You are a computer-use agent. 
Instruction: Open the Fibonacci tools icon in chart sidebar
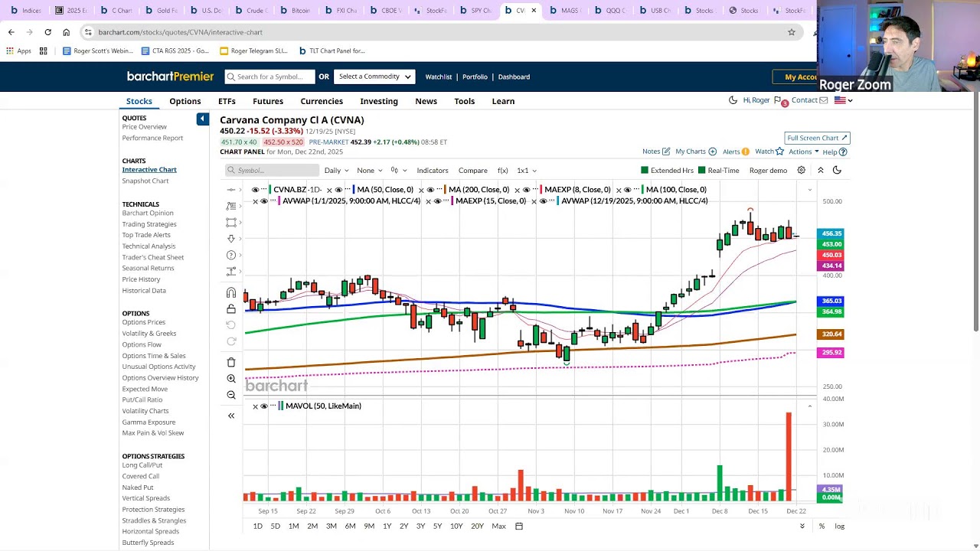pos(231,206)
